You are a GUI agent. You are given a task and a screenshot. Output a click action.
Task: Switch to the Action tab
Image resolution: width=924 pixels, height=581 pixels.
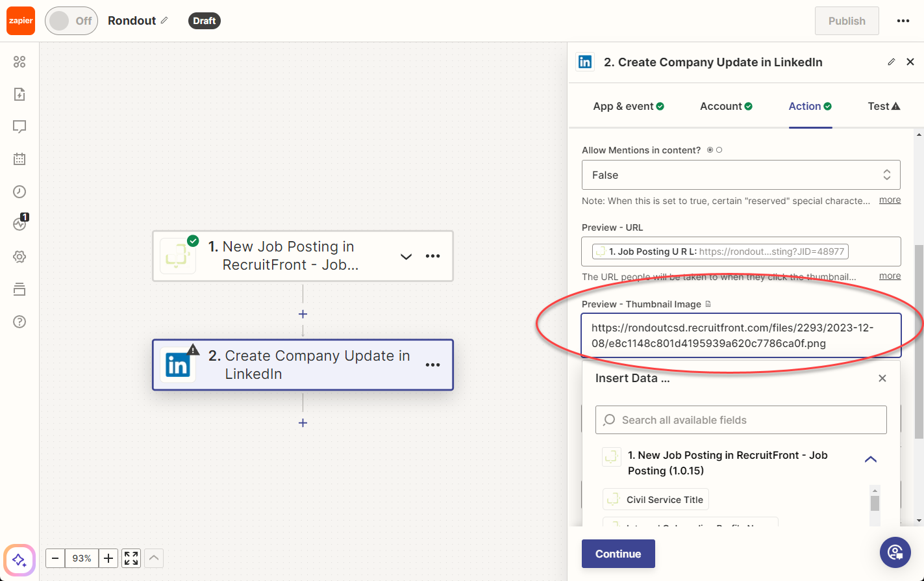[x=810, y=106]
